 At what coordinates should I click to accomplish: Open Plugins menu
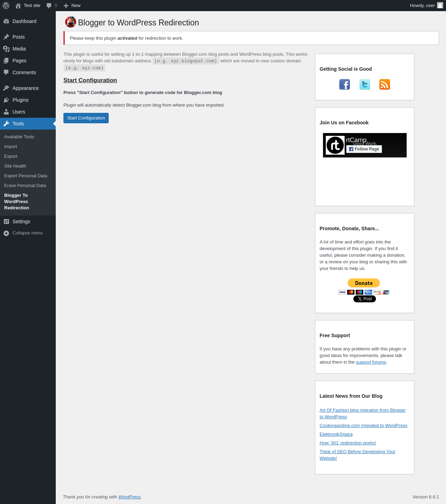(x=21, y=100)
